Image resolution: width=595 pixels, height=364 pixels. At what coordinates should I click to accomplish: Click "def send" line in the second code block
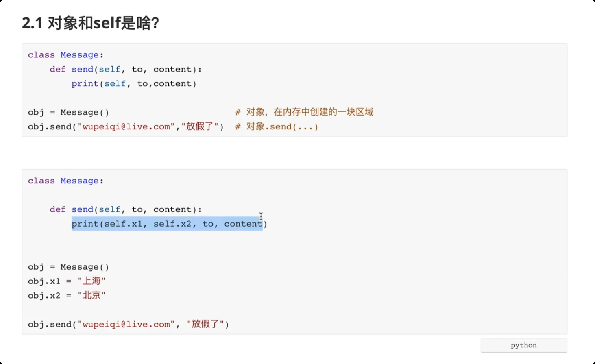click(125, 209)
